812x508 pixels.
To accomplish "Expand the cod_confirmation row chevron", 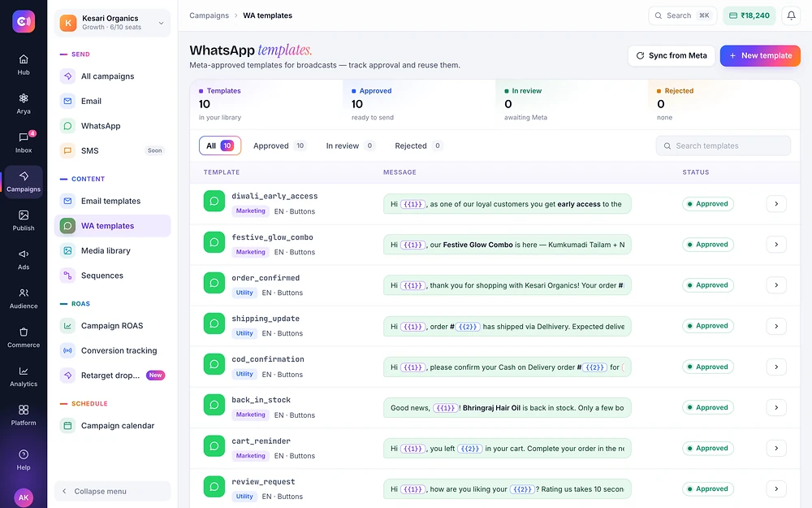I will pyautogui.click(x=776, y=367).
